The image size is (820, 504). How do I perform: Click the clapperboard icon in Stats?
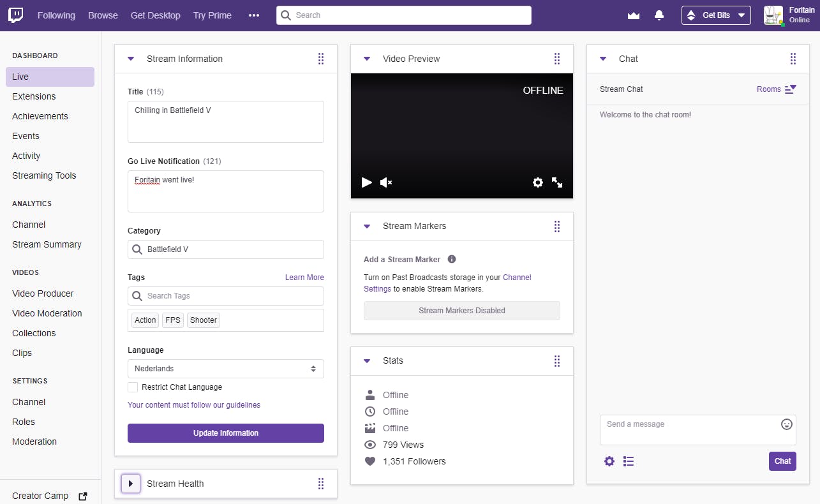pos(370,428)
